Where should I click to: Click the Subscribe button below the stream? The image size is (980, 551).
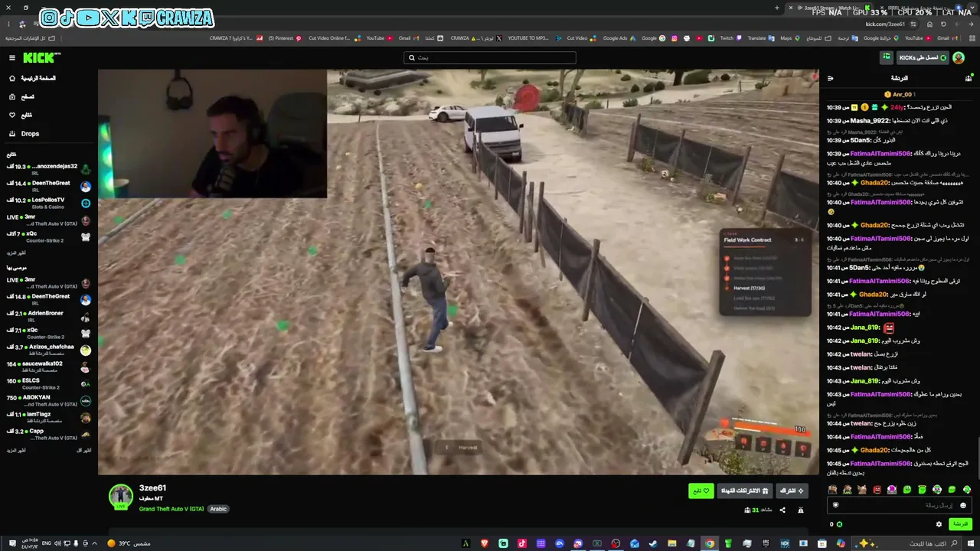(x=792, y=491)
